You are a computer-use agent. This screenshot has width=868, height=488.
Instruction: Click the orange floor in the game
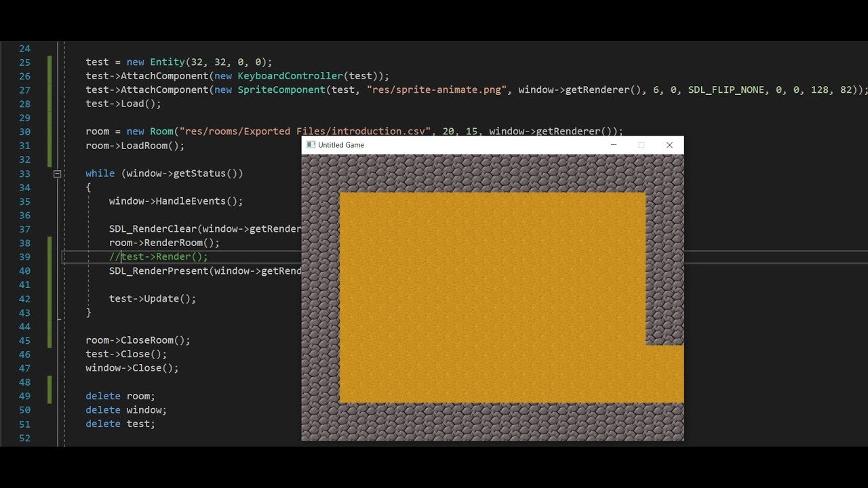492,298
